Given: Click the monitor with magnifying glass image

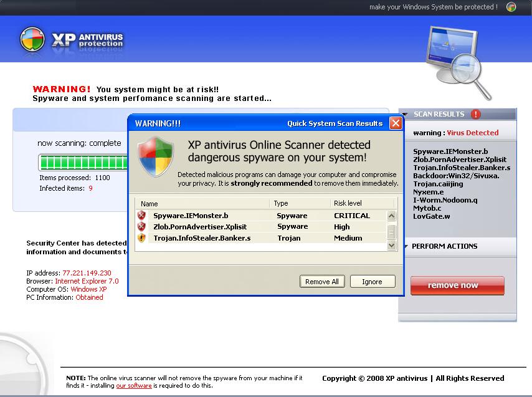Looking at the screenshot, I should pos(458,63).
